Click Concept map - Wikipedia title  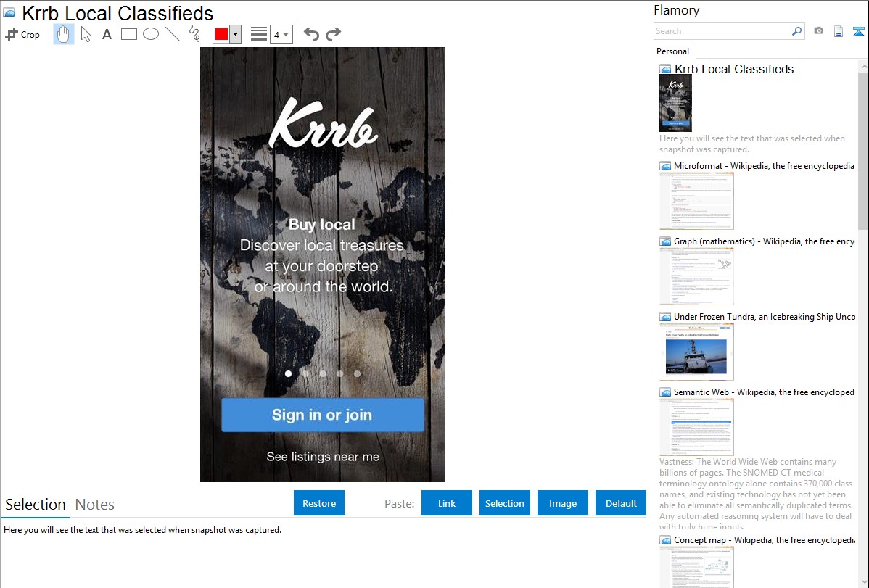coord(764,539)
